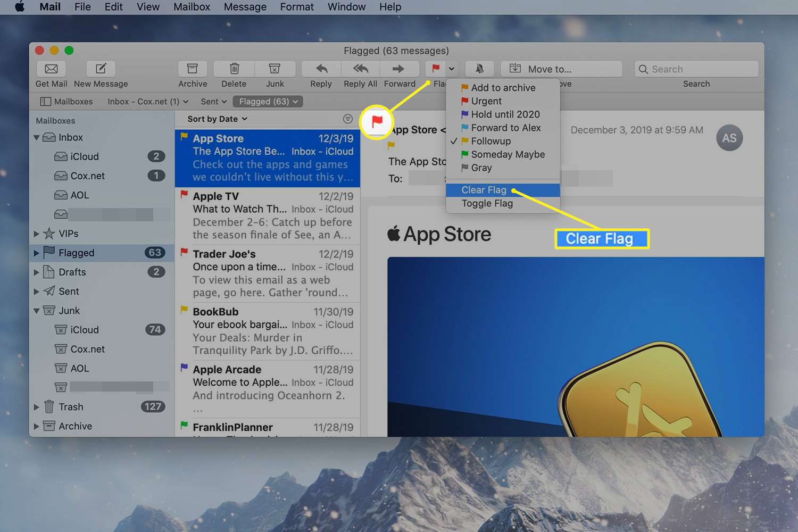798x532 pixels.
Task: Click the Reply arrow button
Action: coord(321,69)
